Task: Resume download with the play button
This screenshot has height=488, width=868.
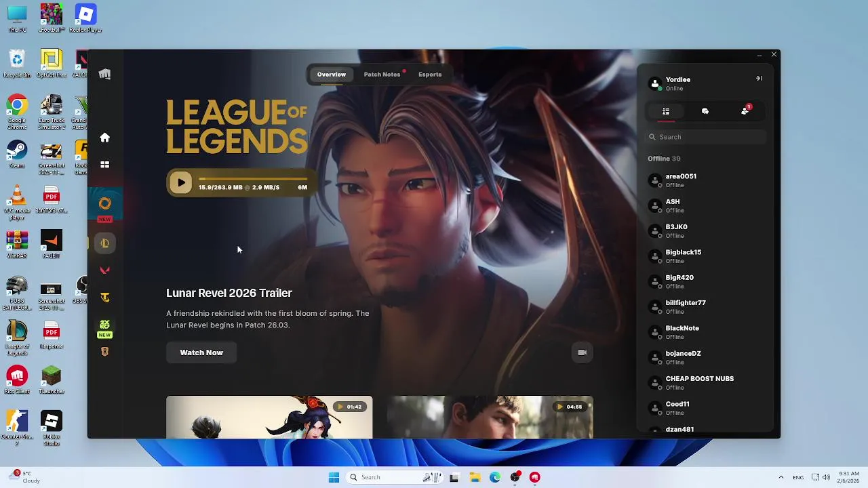Action: point(180,182)
